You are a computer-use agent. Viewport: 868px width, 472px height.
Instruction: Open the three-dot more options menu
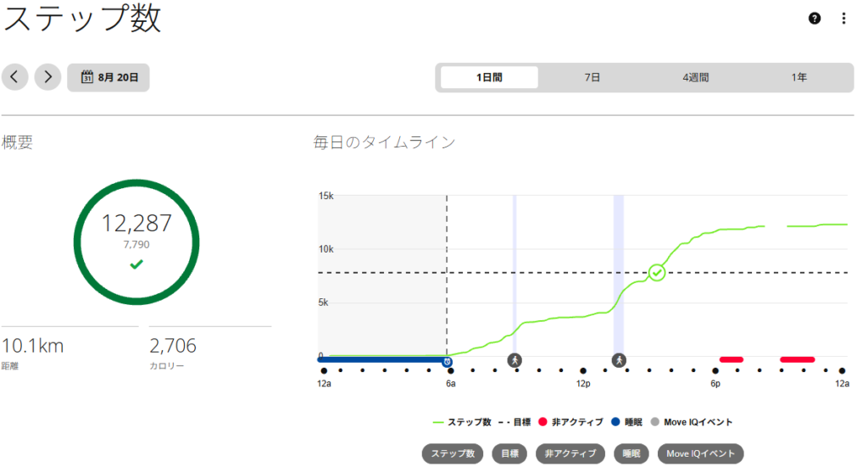click(843, 19)
